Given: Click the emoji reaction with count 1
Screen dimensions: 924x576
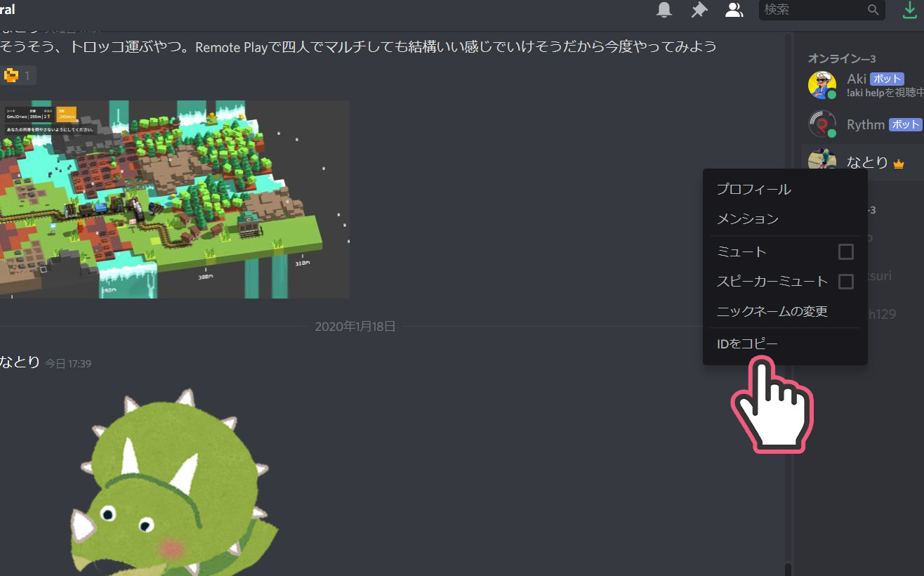Looking at the screenshot, I should pyautogui.click(x=18, y=75).
